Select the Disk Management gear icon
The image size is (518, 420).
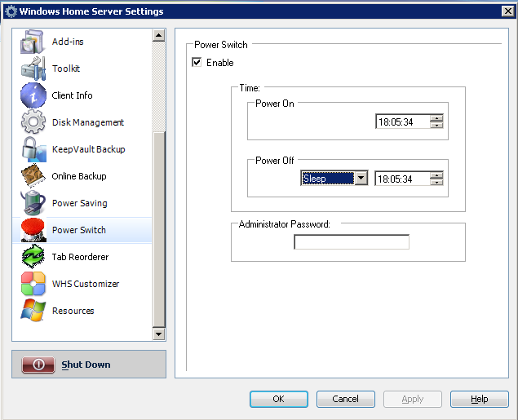point(33,122)
